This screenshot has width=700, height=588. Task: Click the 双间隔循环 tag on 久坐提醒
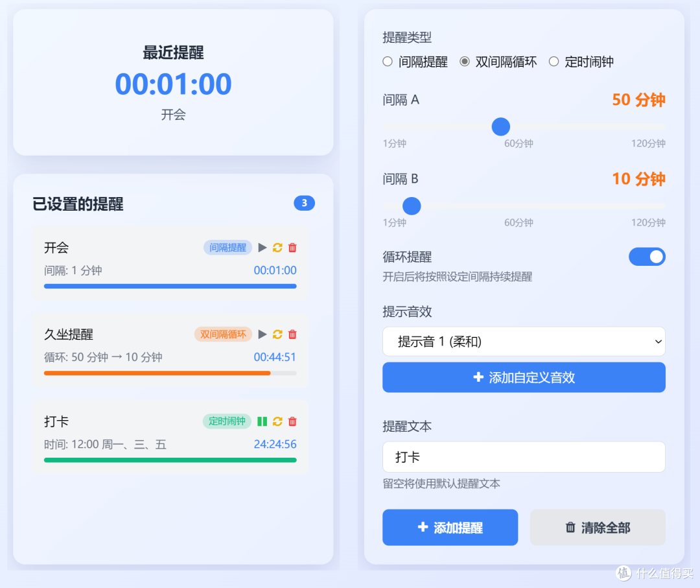(223, 334)
